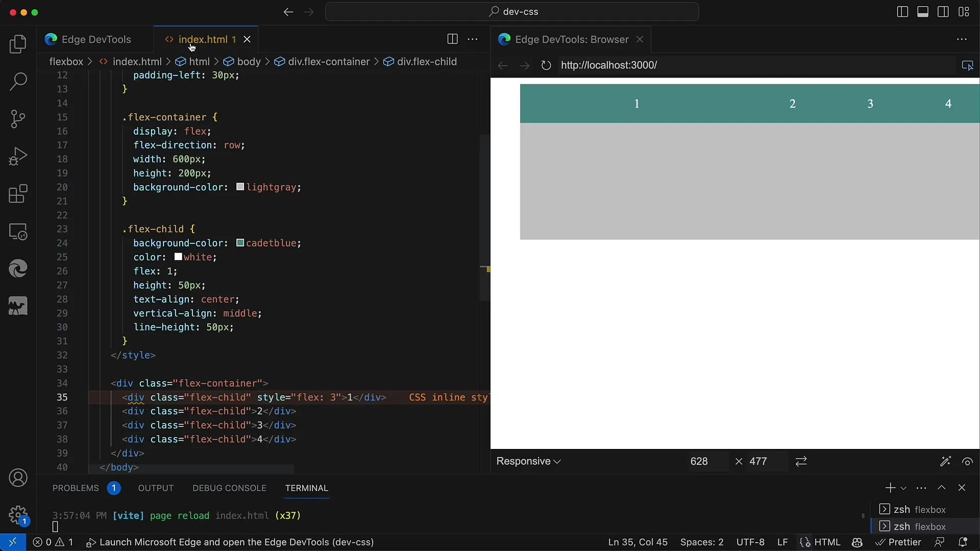Image resolution: width=980 pixels, height=551 pixels.
Task: Open the Source Control view
Action: (18, 119)
